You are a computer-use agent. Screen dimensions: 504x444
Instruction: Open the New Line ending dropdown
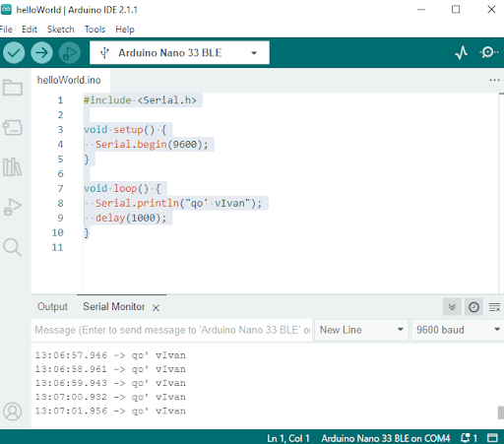[361, 330]
